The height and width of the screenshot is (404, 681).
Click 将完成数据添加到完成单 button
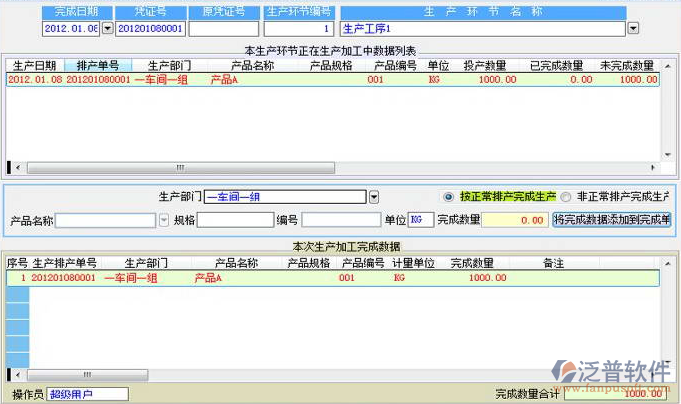(611, 220)
